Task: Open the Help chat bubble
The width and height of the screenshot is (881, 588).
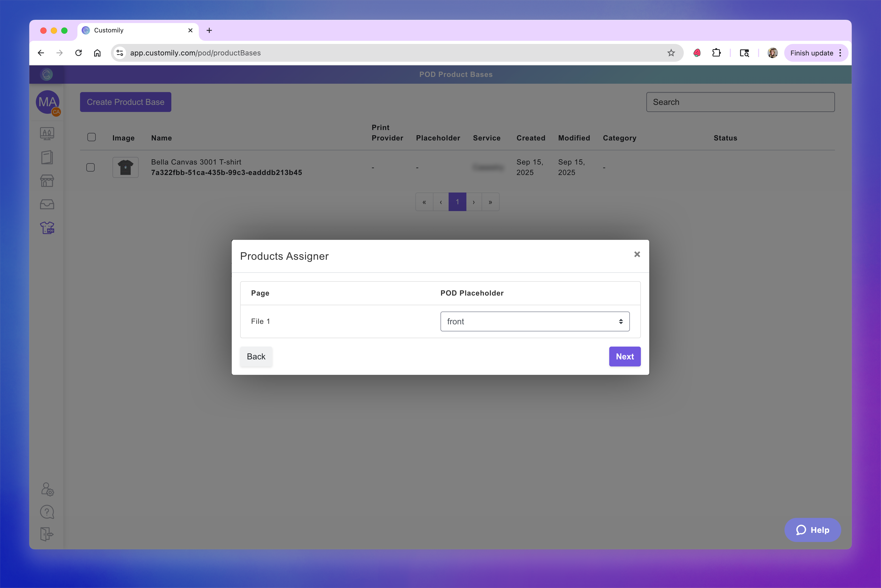Action: click(812, 530)
